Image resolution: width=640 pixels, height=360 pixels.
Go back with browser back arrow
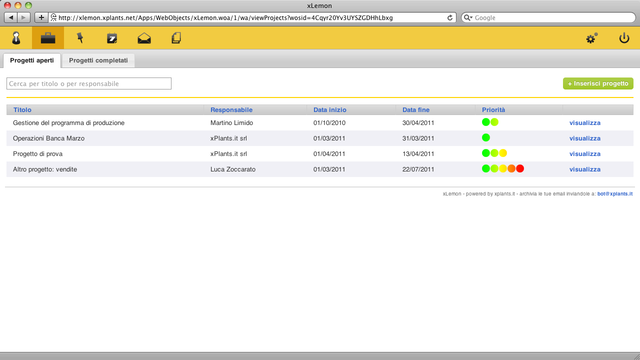click(11, 18)
